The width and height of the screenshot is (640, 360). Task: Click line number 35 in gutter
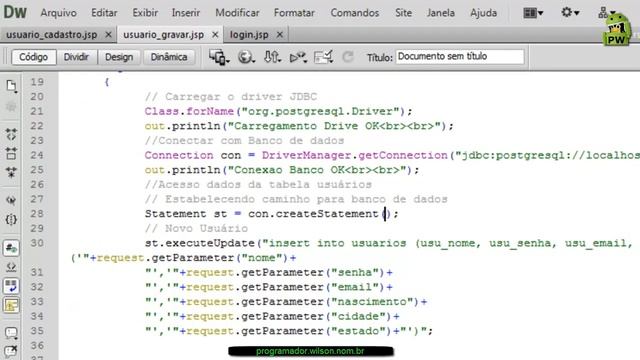(x=37, y=331)
